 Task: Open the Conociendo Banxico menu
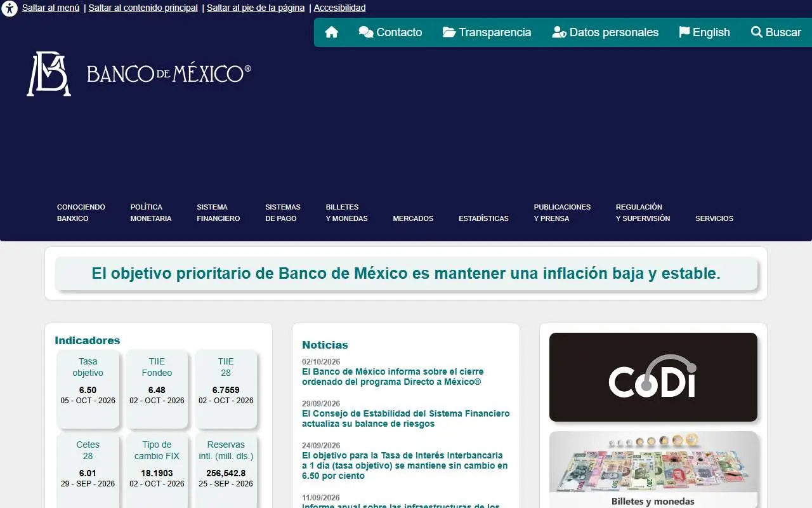coord(81,213)
